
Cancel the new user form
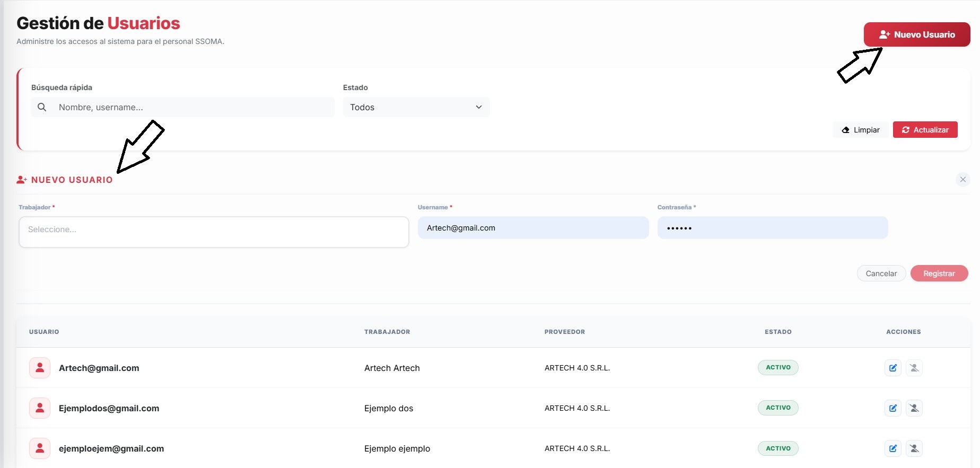(x=881, y=273)
